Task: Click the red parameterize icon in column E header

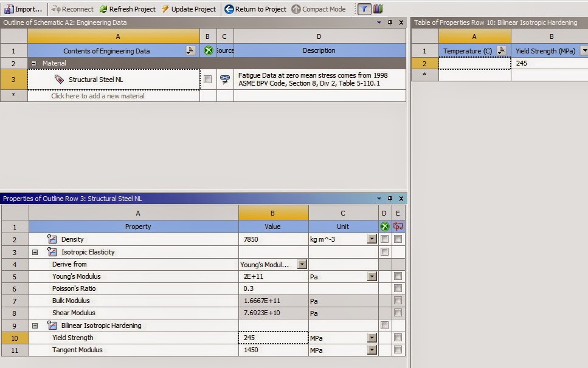Action: tap(398, 226)
